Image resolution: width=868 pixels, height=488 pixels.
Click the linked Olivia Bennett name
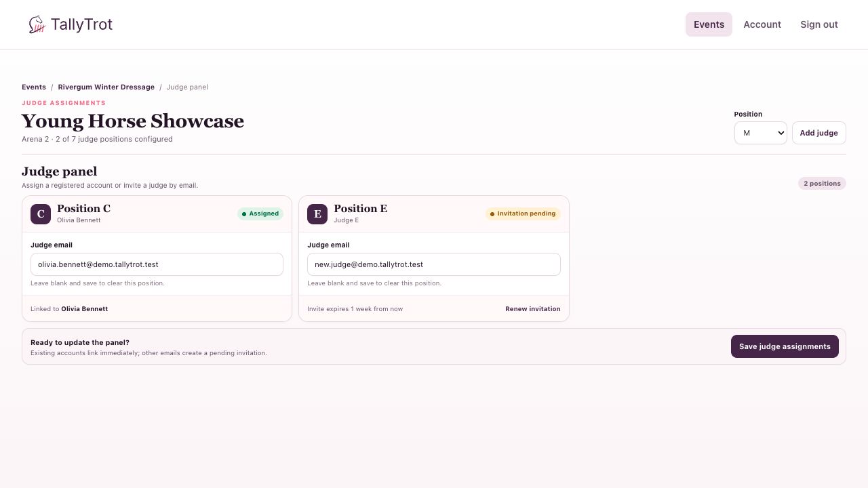(85, 309)
